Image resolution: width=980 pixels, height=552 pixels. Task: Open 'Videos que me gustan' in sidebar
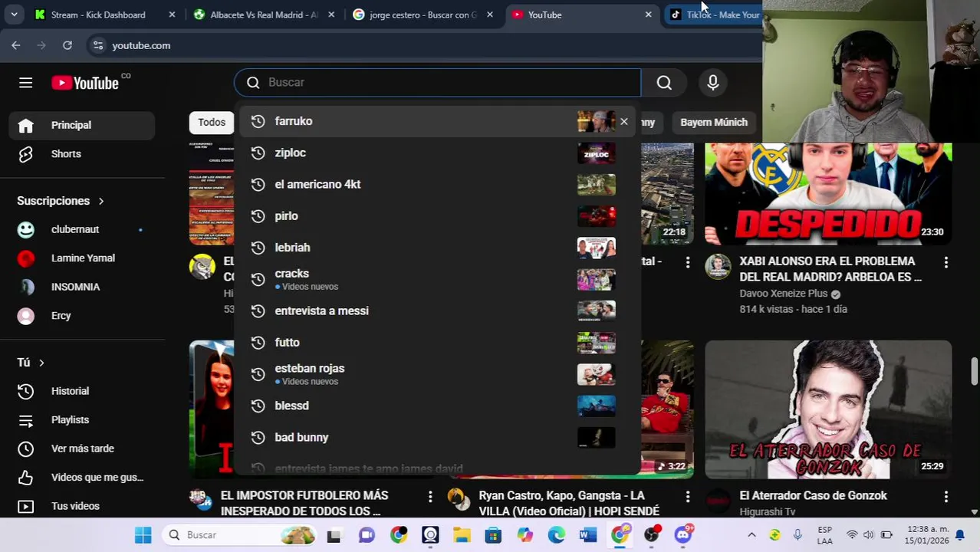[82, 478]
